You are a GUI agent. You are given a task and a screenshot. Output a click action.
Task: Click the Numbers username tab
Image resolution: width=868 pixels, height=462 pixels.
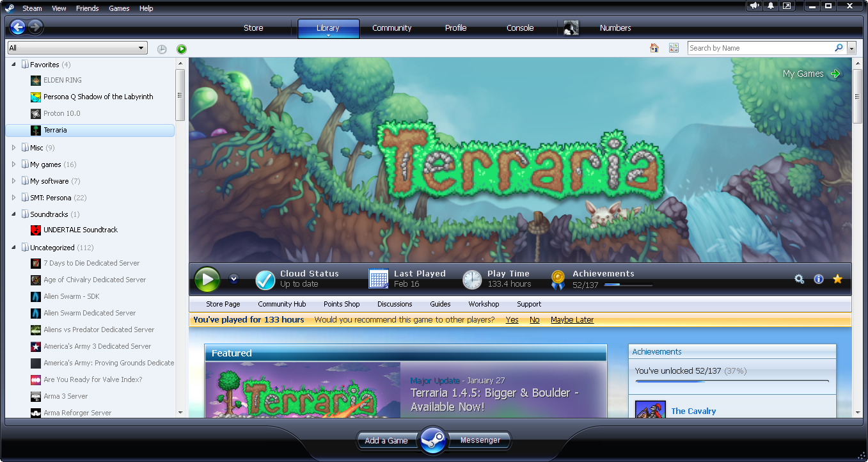615,28
